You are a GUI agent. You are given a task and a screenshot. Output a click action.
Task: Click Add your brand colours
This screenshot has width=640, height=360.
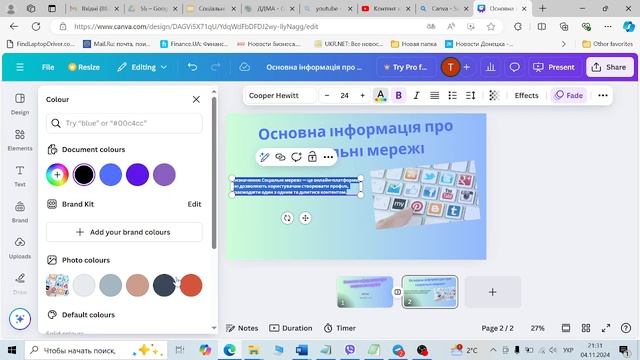point(124,232)
